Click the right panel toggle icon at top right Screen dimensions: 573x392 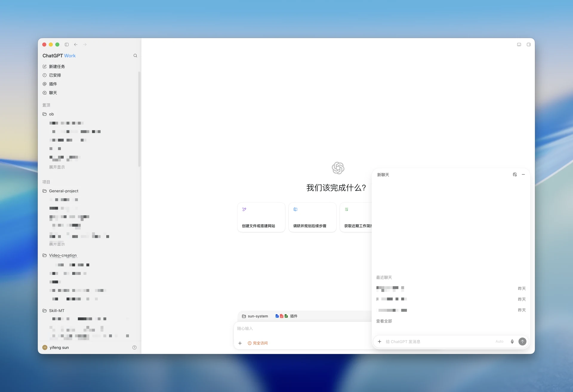point(529,44)
